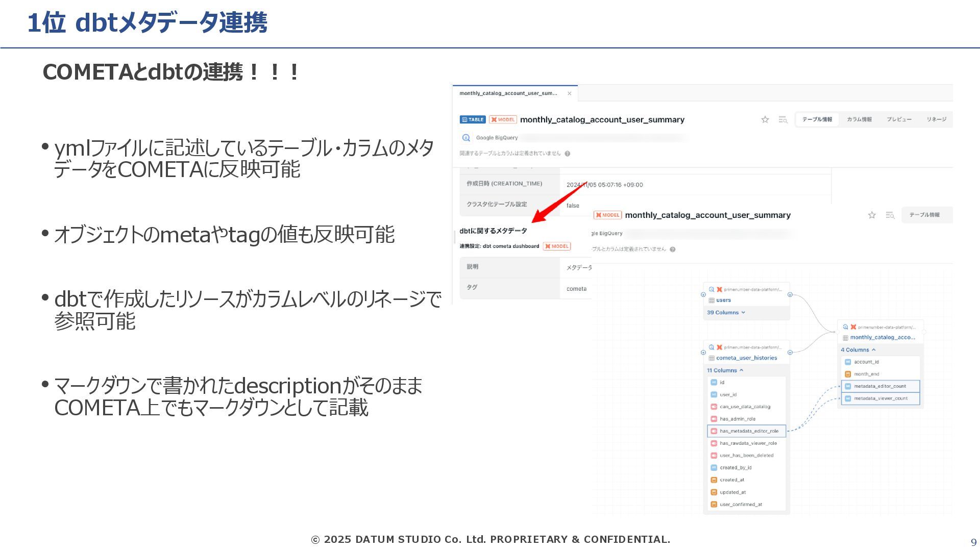The image size is (980, 551).
Task: Expand upstream plus on cometa_user_histories left side
Action: click(x=703, y=353)
